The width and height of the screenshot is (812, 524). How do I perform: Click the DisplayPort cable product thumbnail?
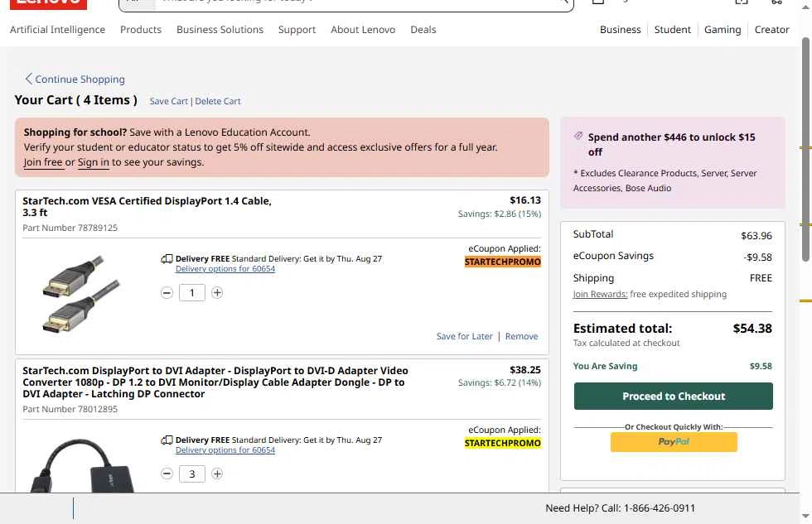coord(81,294)
